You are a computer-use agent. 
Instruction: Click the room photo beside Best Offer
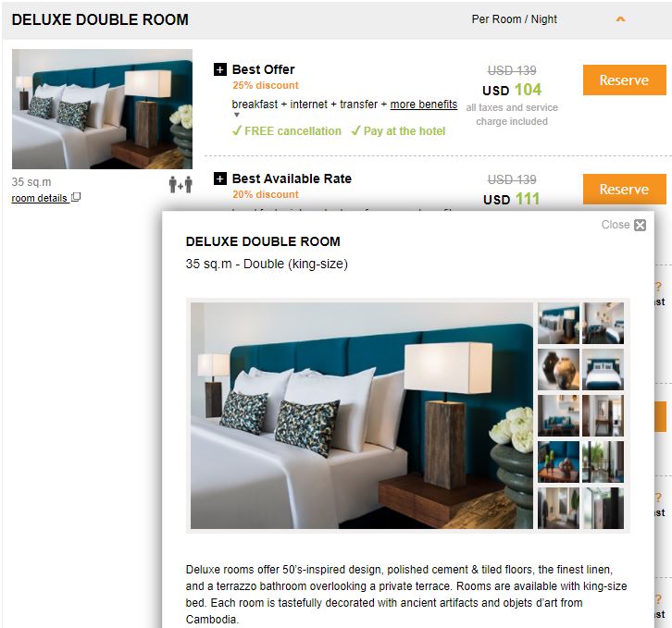click(102, 109)
